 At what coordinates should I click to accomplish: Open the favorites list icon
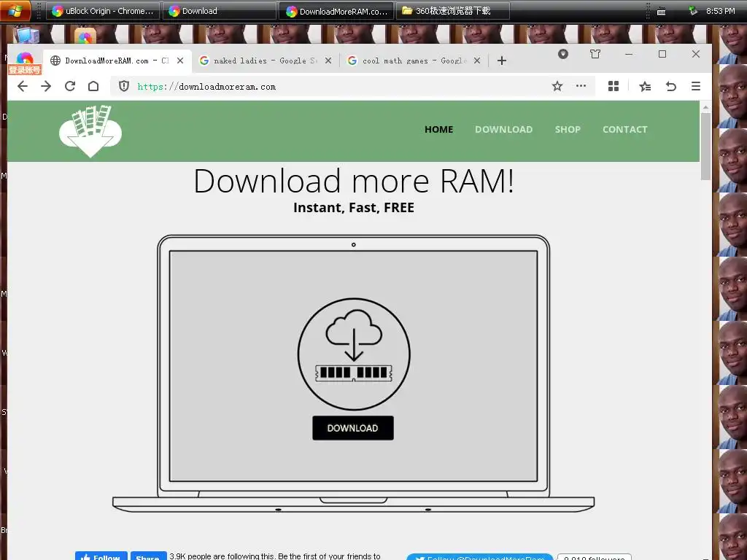pyautogui.click(x=645, y=86)
